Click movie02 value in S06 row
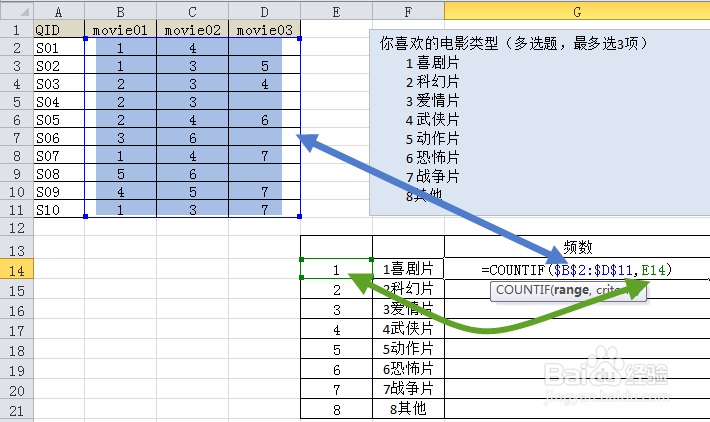This screenshot has width=710, height=422. tap(192, 138)
